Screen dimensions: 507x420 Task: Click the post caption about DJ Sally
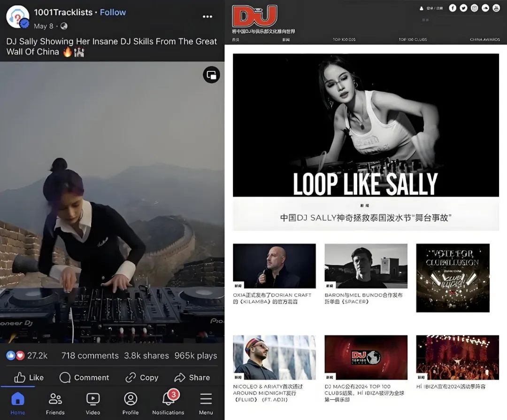coord(112,47)
